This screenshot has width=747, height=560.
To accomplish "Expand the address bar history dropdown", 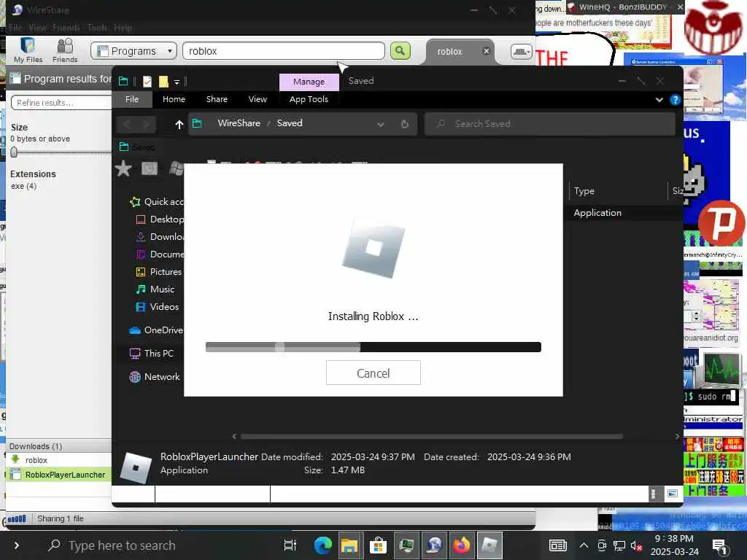I will coord(381,124).
